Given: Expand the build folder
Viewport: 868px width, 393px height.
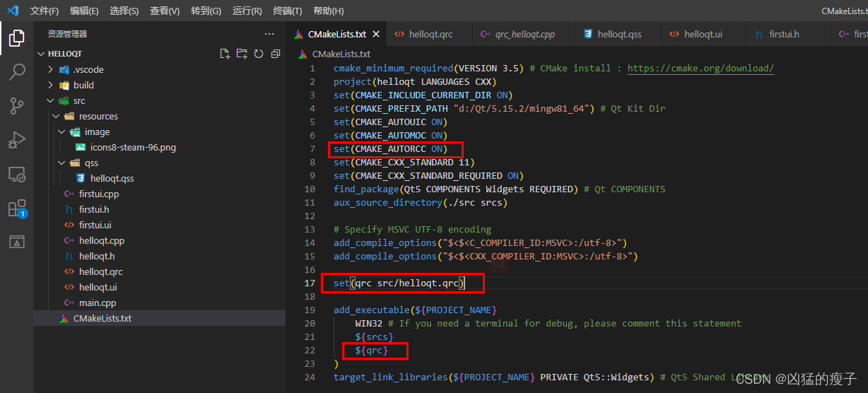Looking at the screenshot, I should tap(50, 85).
